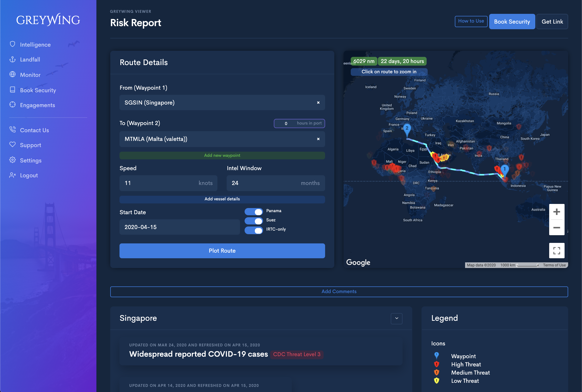Click the Get Link button
582x392 pixels.
[552, 22]
